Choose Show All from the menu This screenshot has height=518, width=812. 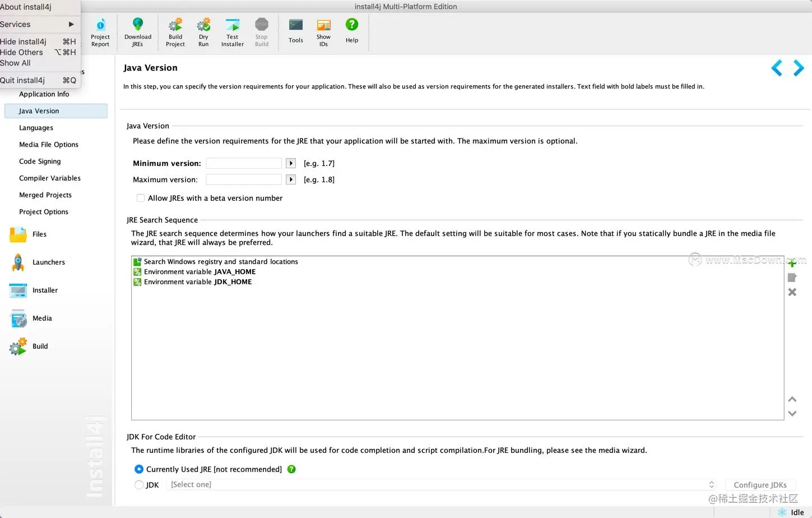click(x=39, y=63)
